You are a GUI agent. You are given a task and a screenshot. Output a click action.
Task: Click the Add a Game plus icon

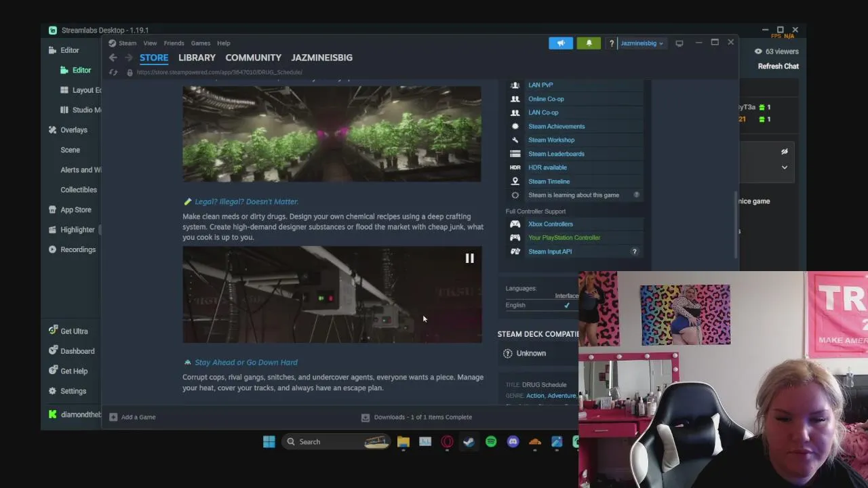113,417
